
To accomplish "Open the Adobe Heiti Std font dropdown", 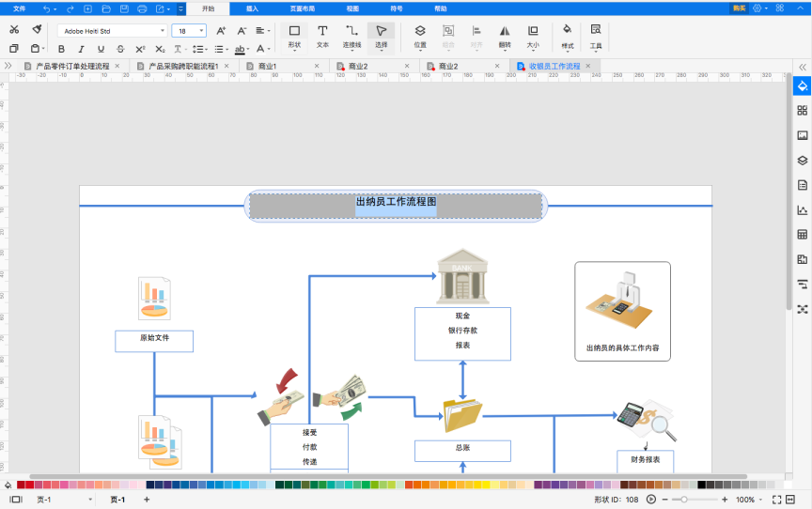I will [x=113, y=31].
